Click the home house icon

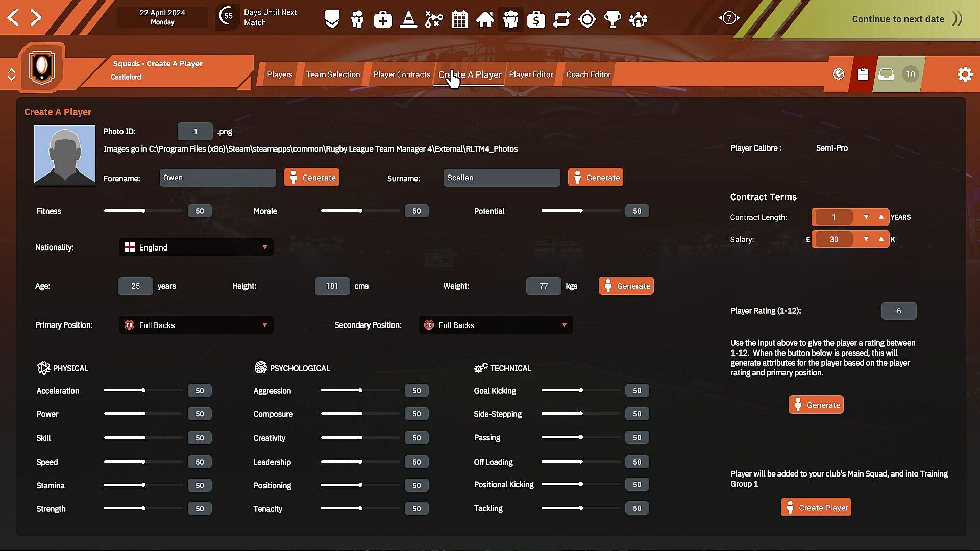point(485,19)
